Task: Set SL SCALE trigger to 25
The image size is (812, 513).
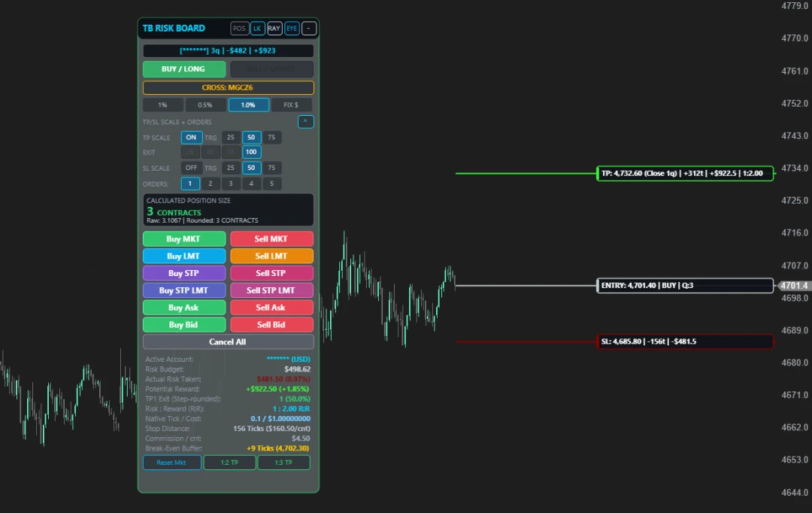Action: tap(231, 168)
